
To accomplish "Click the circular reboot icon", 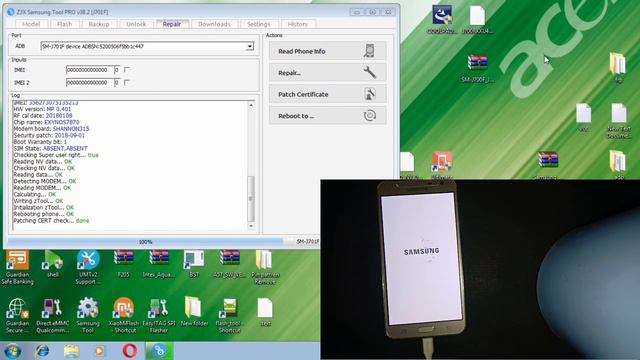I will pos(369,116).
